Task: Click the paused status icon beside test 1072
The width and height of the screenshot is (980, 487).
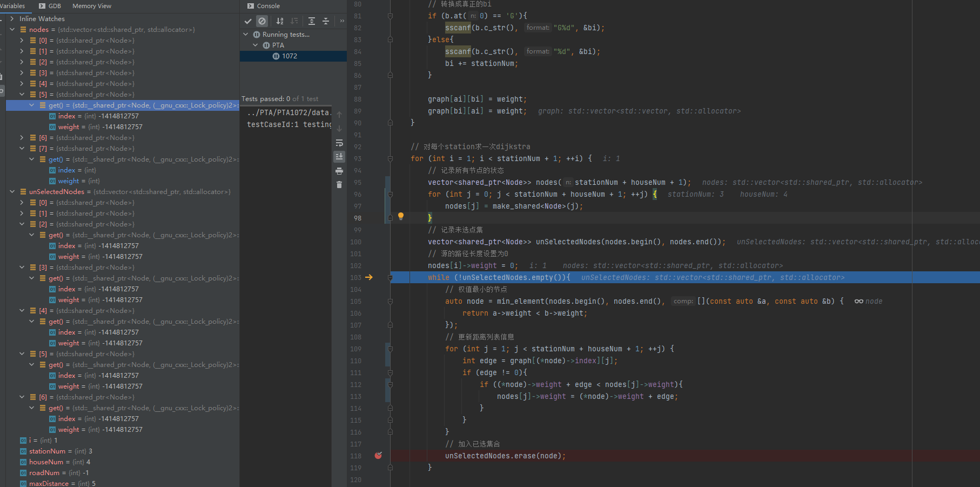Action: click(x=276, y=56)
